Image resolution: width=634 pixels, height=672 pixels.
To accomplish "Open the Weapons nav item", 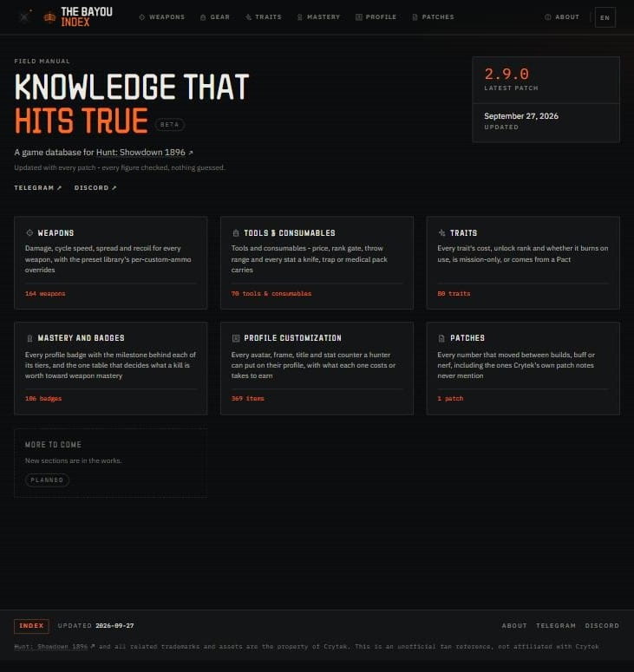I will [x=162, y=17].
